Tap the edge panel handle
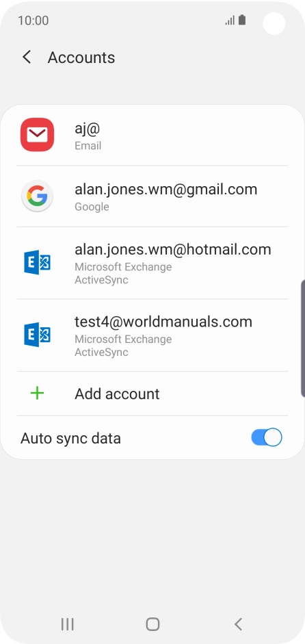Screen dimensions: 305x644 pyautogui.click(x=303, y=339)
